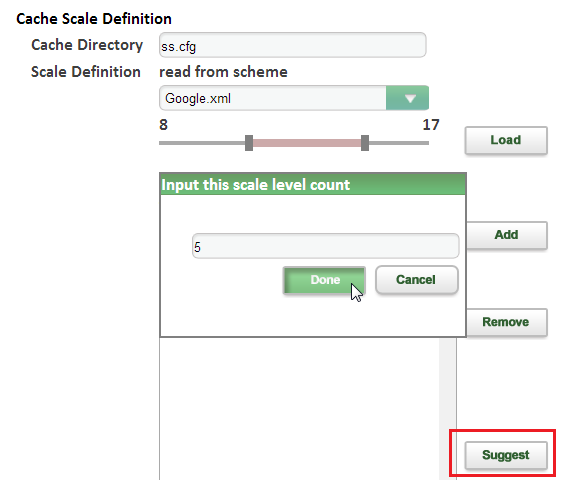561x480 pixels.
Task: Click the scale list vertical scrollbar
Action: (x=448, y=408)
